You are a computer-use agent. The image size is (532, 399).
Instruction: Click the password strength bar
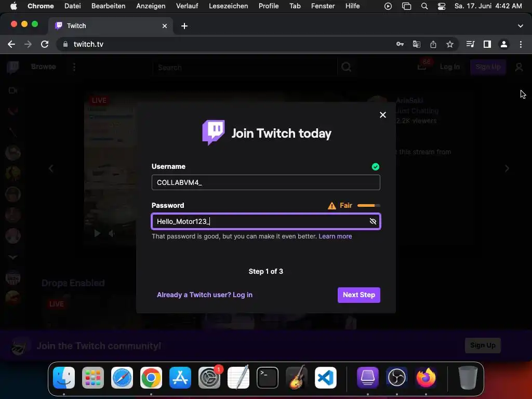(369, 205)
